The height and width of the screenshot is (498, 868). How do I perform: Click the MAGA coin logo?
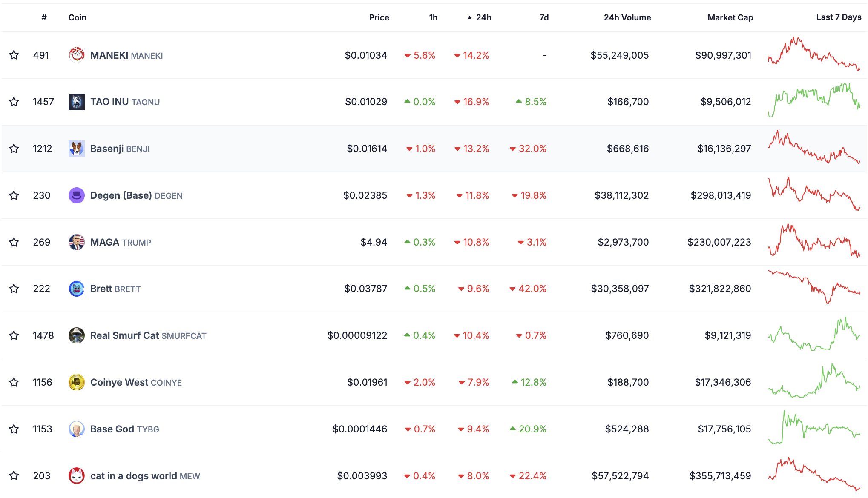pos(77,242)
